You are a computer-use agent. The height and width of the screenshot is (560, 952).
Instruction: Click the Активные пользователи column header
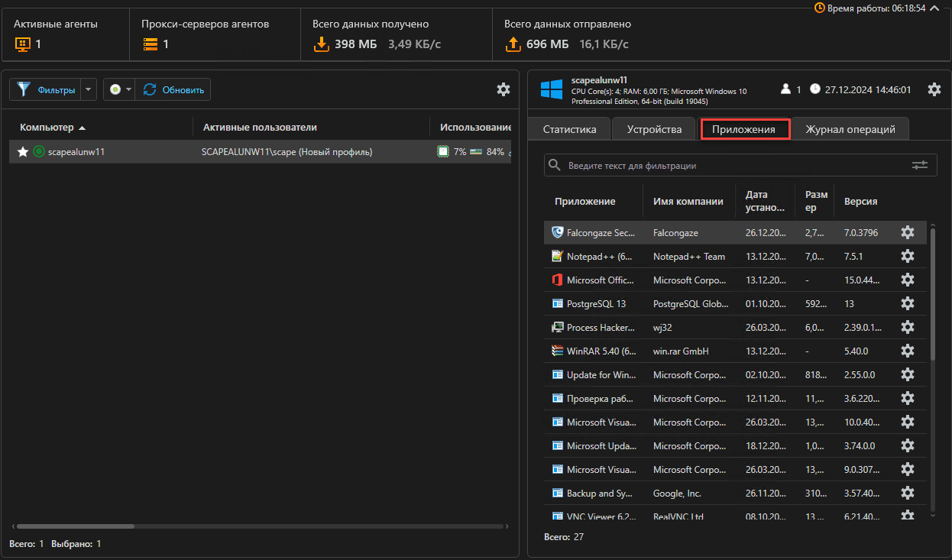260,128
